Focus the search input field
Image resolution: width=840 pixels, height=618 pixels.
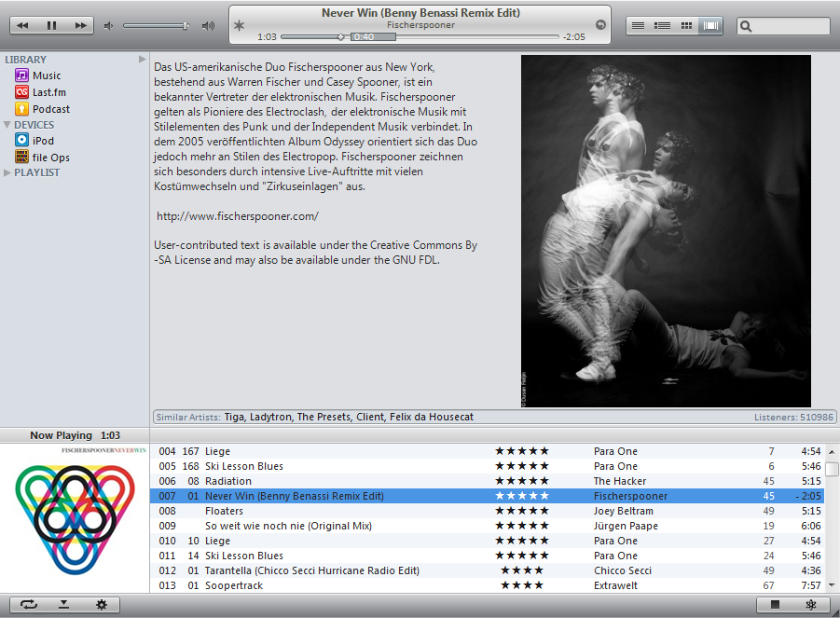[x=784, y=26]
